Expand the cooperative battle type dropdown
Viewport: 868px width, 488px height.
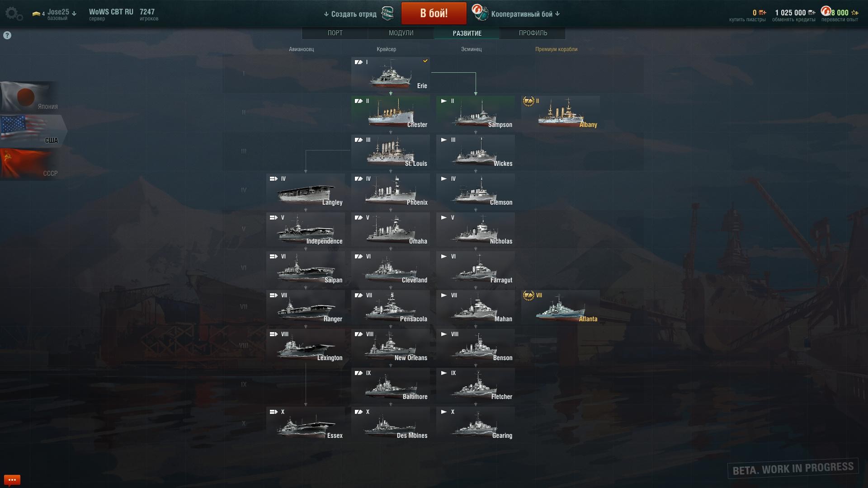(557, 14)
